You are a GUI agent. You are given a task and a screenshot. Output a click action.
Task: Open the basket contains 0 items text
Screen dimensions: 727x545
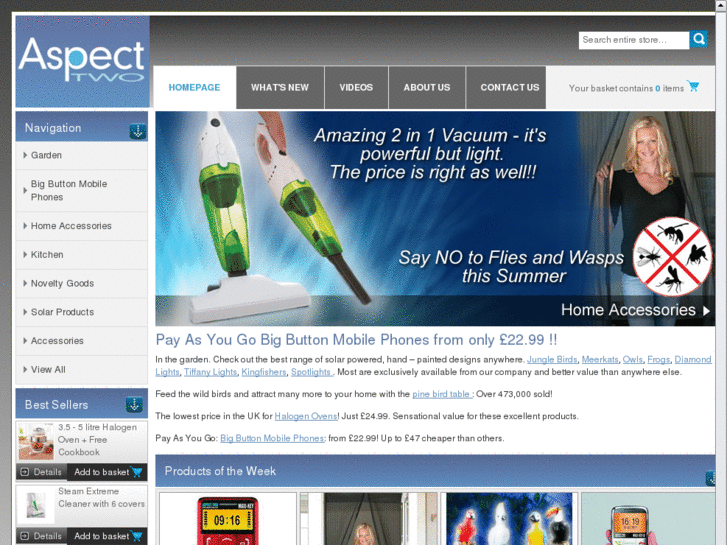(626, 88)
